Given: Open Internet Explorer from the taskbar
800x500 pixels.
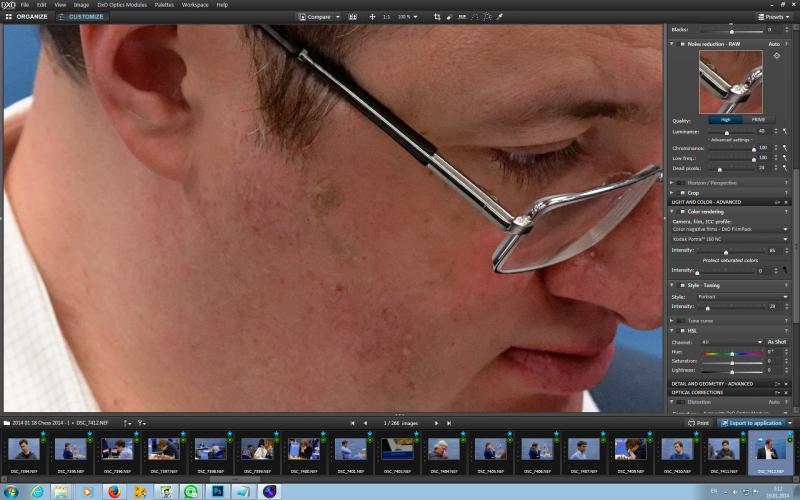Looking at the screenshot, I should tap(37, 492).
